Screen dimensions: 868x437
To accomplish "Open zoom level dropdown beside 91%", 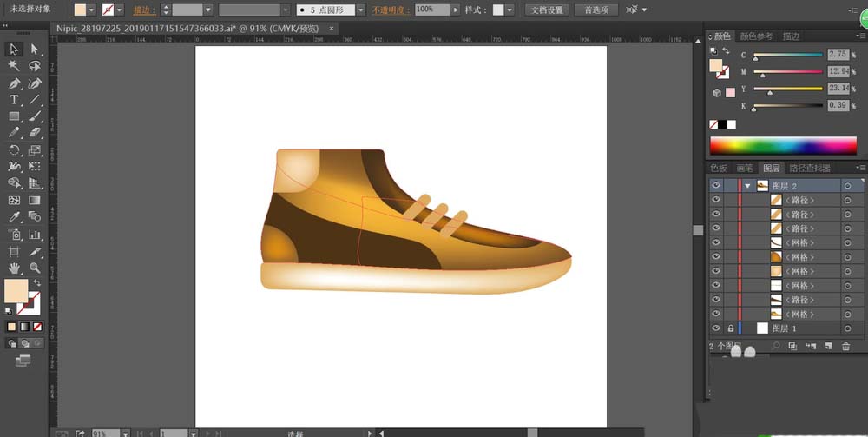I will (125, 434).
